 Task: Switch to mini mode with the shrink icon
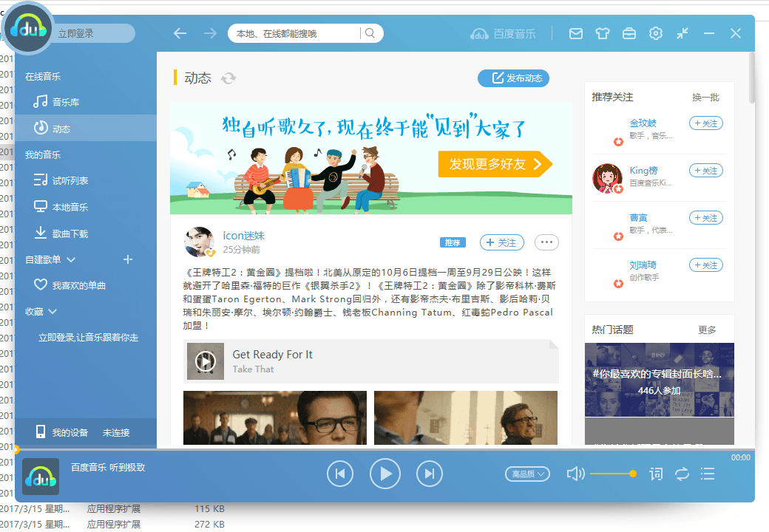point(682,33)
